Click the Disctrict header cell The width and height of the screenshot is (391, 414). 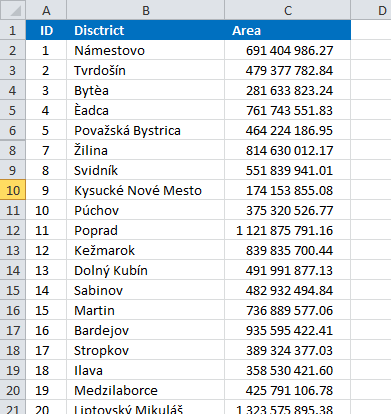[x=146, y=30]
